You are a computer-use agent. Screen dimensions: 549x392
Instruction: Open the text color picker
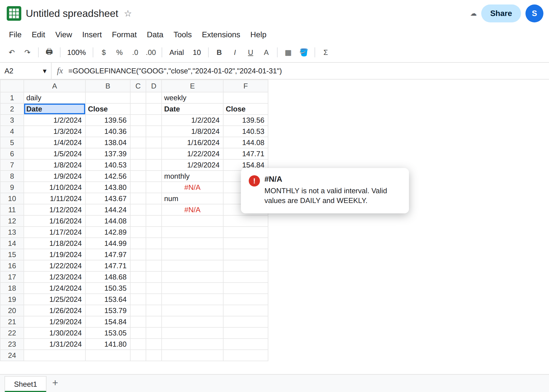266,52
